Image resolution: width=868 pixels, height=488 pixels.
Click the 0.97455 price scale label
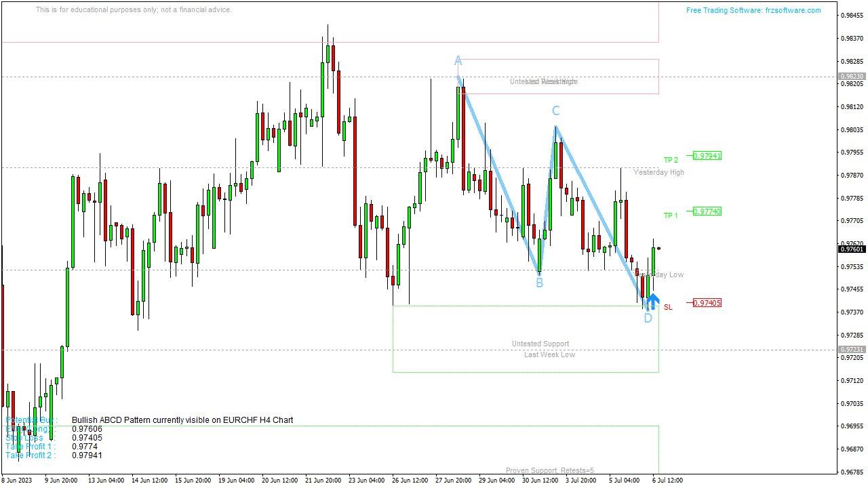pyautogui.click(x=852, y=289)
